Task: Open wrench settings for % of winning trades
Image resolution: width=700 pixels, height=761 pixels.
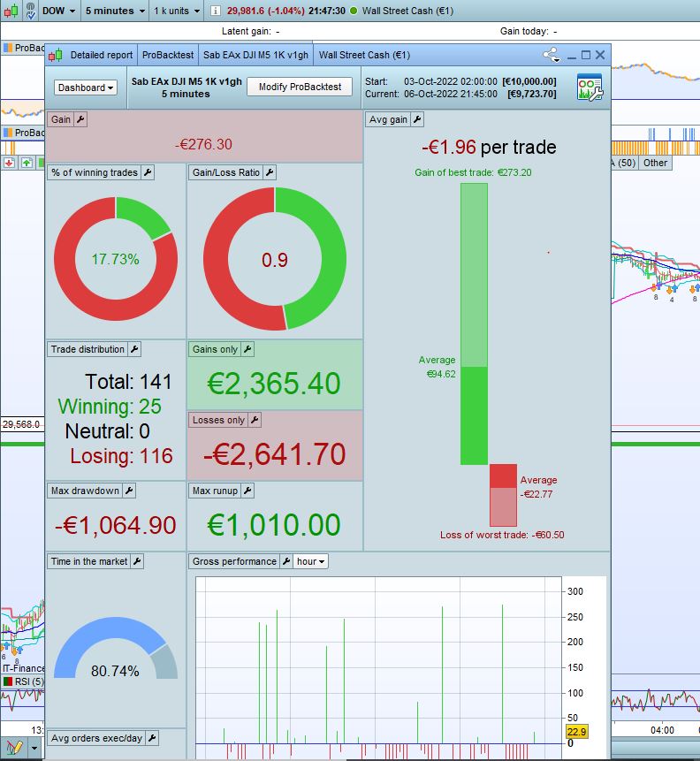Action: [148, 172]
